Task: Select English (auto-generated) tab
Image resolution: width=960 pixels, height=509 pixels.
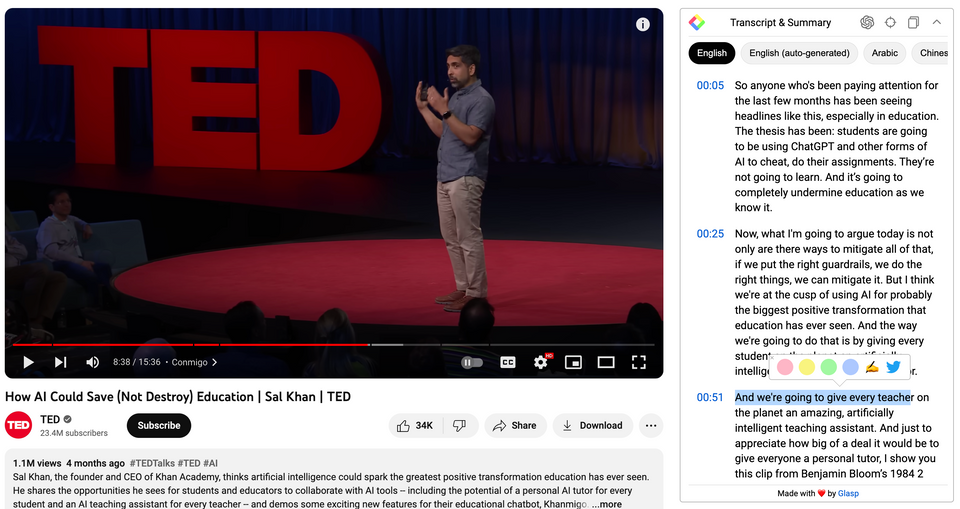Action: pos(799,53)
